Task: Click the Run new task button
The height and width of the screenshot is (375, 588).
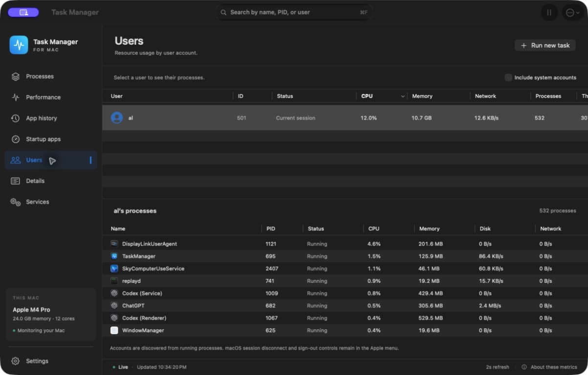Action: (x=545, y=45)
